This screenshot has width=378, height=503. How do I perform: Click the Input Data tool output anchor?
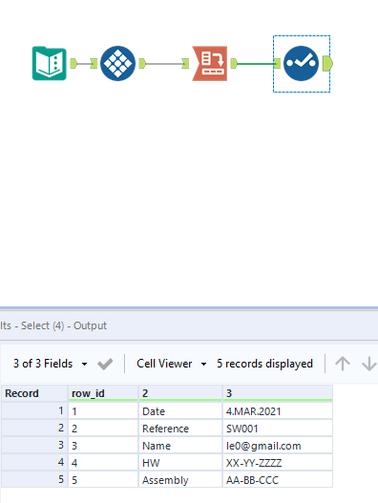[74, 63]
